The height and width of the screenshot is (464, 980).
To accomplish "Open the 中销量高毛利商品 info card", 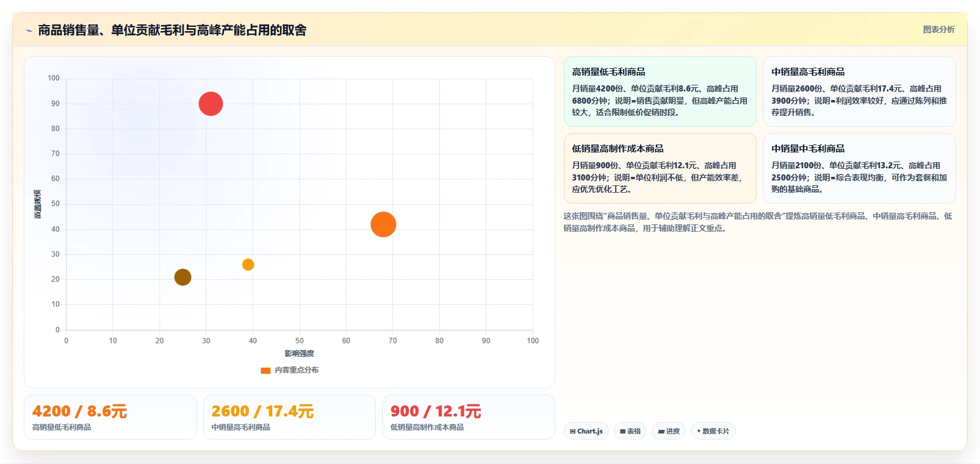I will (x=859, y=91).
